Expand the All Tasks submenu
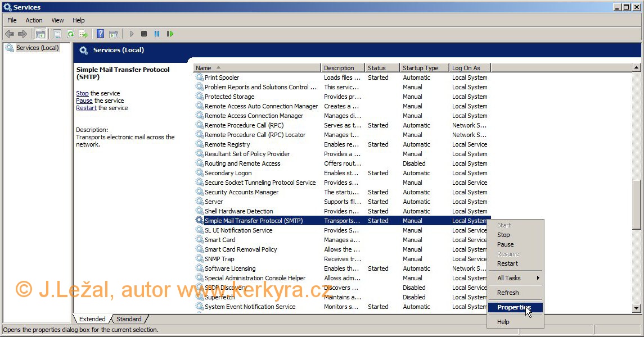Viewport: 644px width, 337px height. [515, 278]
